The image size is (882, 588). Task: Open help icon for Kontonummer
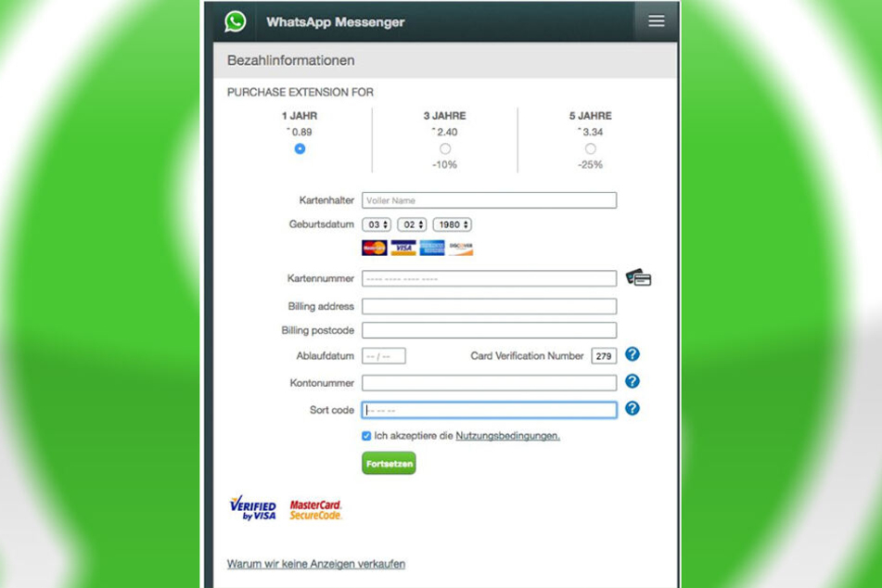(633, 381)
